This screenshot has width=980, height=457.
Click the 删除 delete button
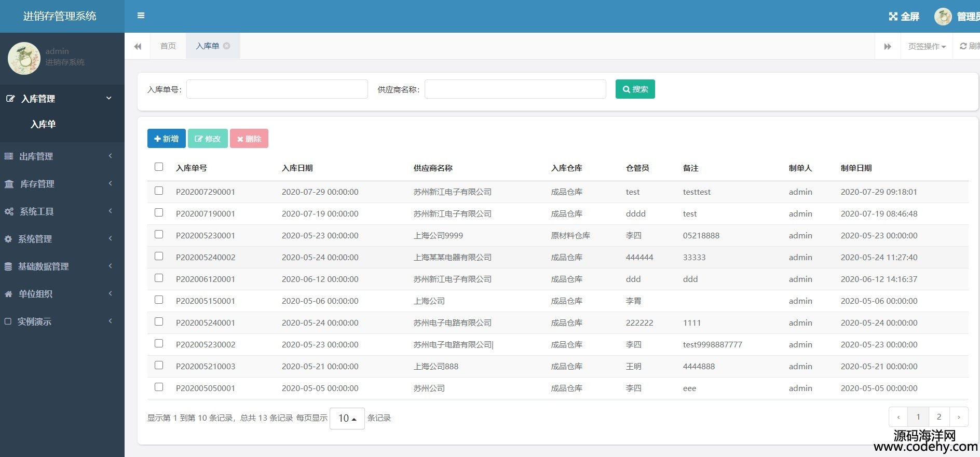[249, 139]
